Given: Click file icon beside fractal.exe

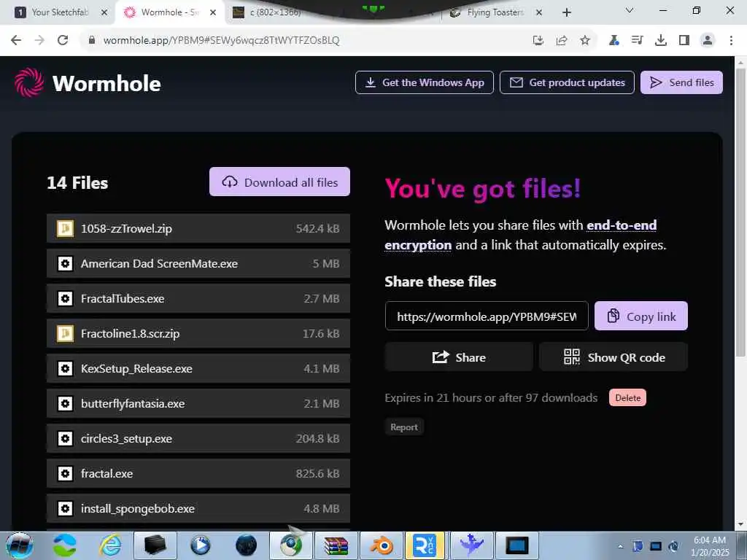Looking at the screenshot, I should [x=65, y=473].
